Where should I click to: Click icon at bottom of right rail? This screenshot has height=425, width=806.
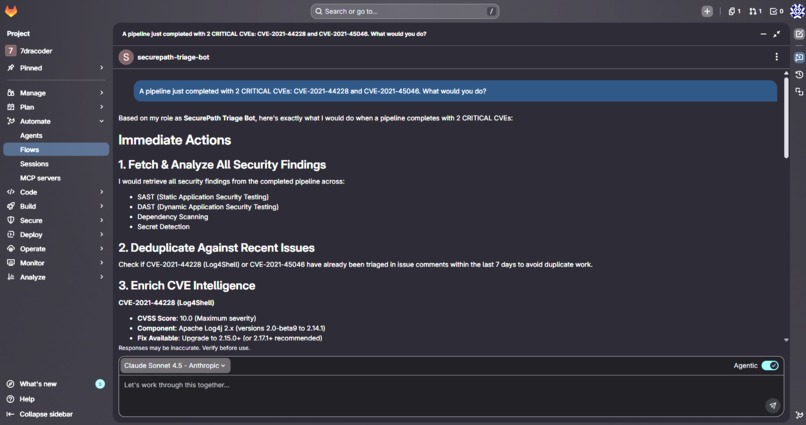coord(799,414)
